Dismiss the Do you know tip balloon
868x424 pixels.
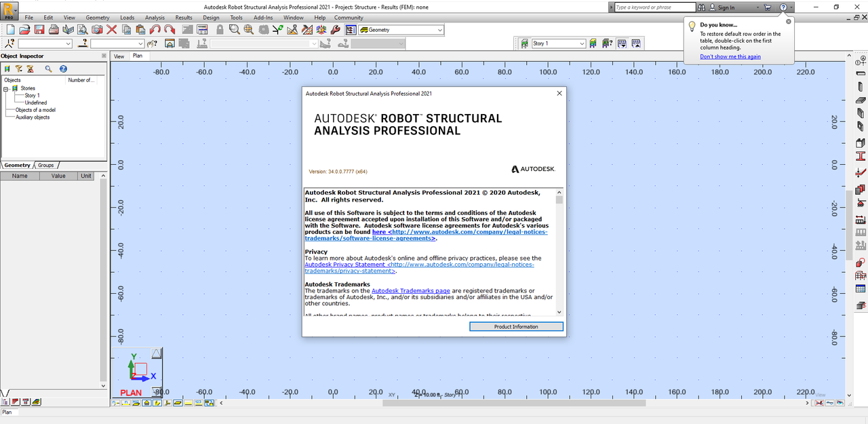point(788,21)
